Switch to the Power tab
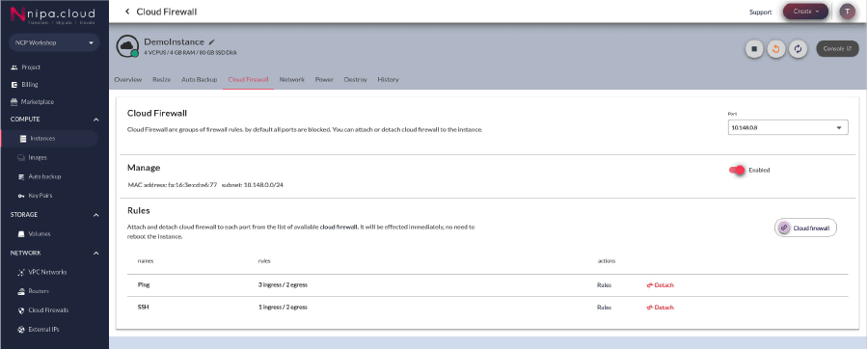The image size is (868, 349). point(324,80)
